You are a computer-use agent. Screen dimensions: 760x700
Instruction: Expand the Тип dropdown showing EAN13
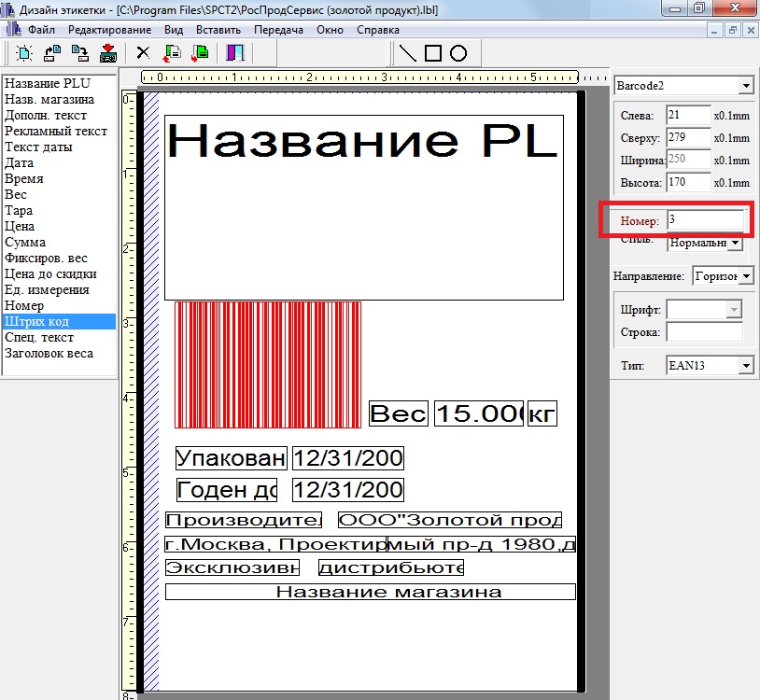[x=745, y=365]
